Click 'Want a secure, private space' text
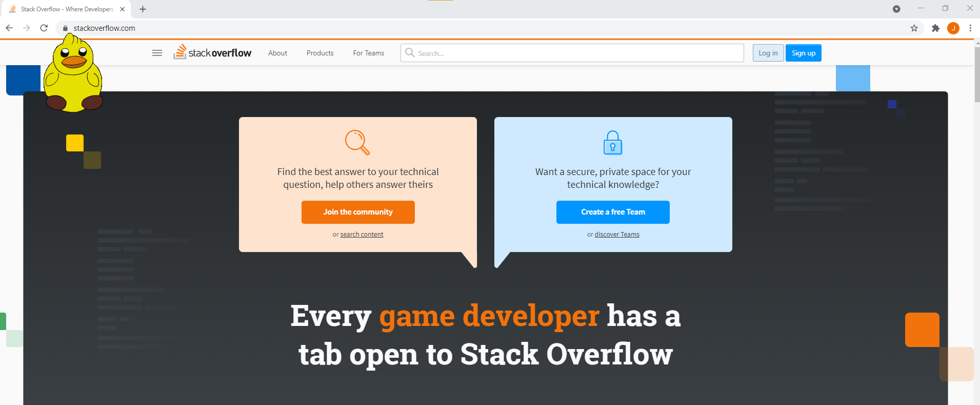The height and width of the screenshot is (405, 980). [613, 178]
